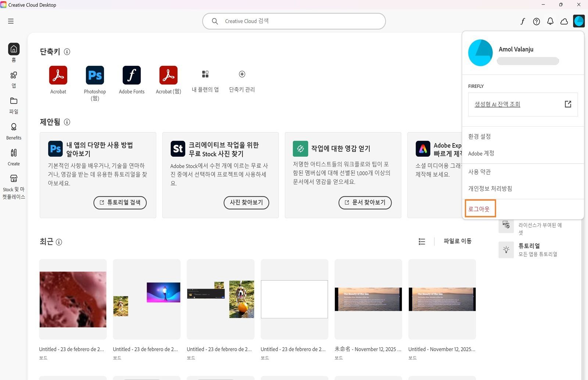The width and height of the screenshot is (588, 380).
Task: Open the first Untitled recent file thumbnail
Action: [x=72, y=299]
